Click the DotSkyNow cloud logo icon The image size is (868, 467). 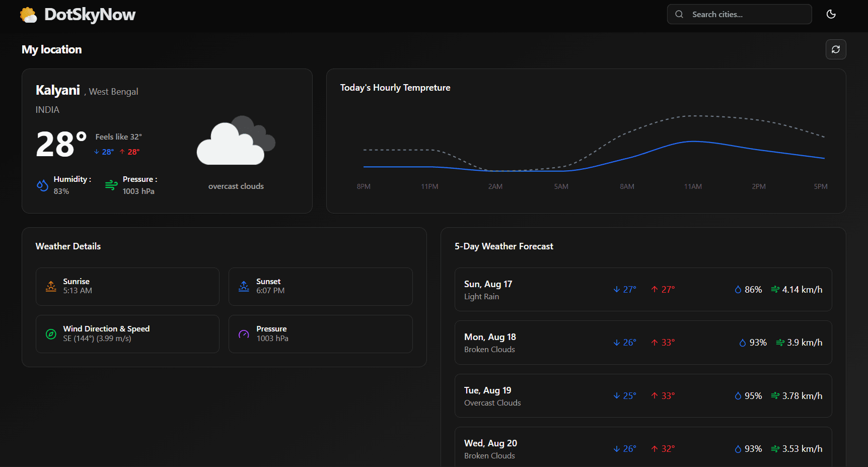pyautogui.click(x=29, y=15)
